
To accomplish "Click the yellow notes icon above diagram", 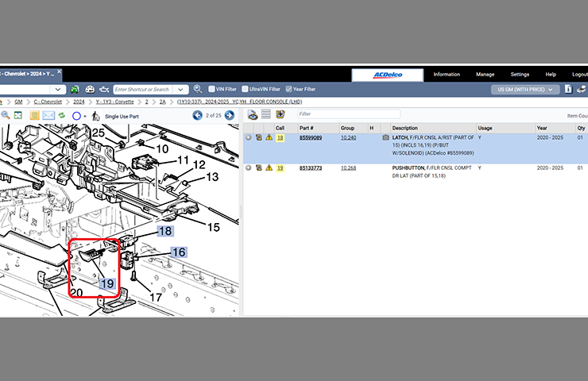I will pos(34,116).
